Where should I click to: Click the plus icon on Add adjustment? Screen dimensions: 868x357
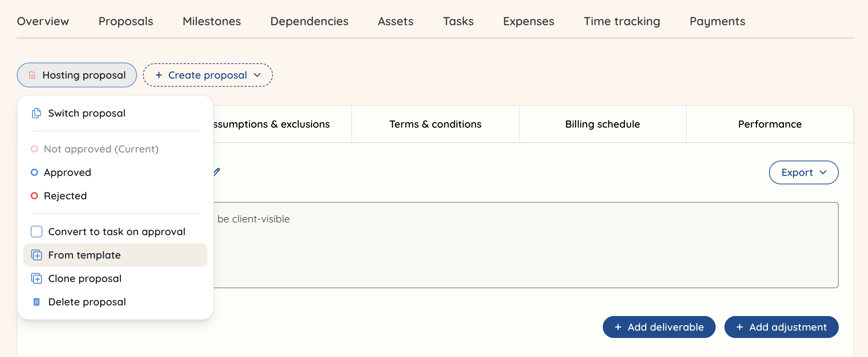[740, 327]
